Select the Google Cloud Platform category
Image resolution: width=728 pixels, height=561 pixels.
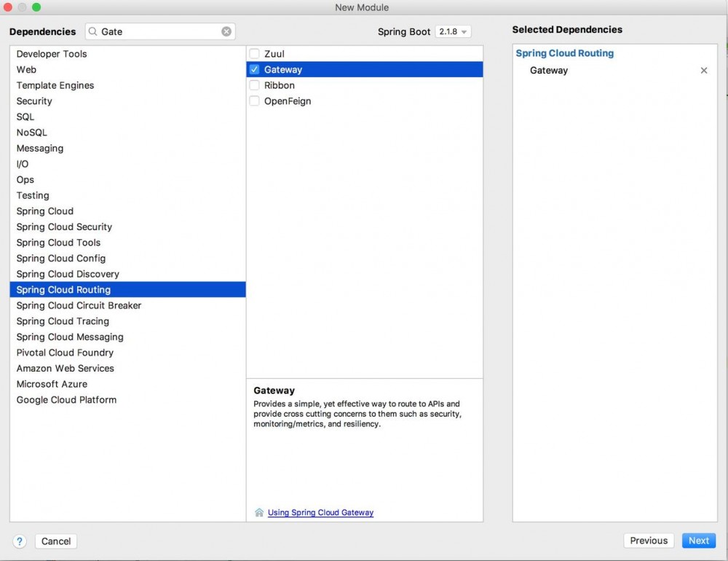coord(127,400)
